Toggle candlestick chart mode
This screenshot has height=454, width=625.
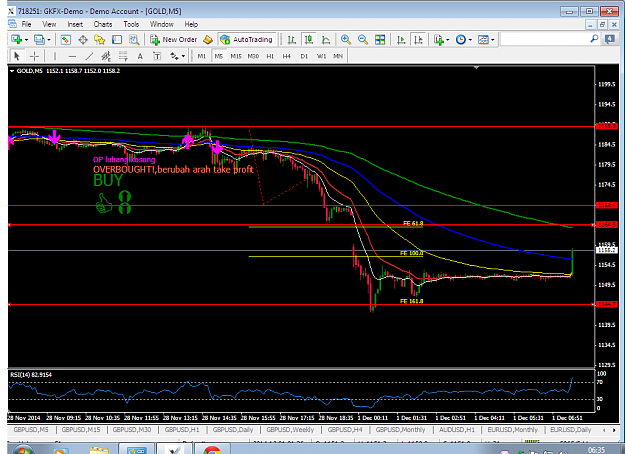click(309, 39)
